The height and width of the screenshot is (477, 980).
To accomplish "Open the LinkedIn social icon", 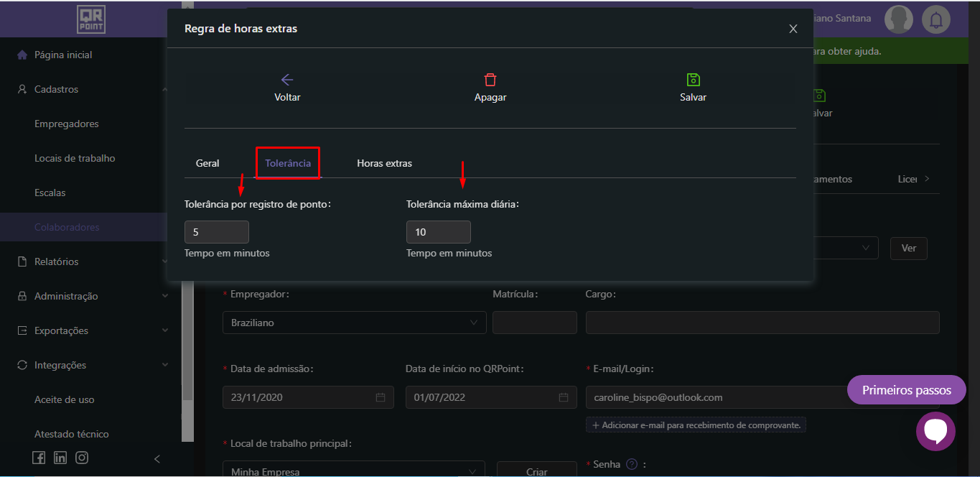I will 60,458.
